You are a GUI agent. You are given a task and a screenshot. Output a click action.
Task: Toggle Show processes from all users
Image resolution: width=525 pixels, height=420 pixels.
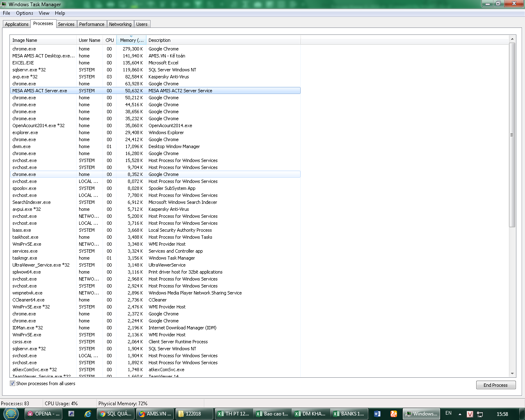[12, 383]
